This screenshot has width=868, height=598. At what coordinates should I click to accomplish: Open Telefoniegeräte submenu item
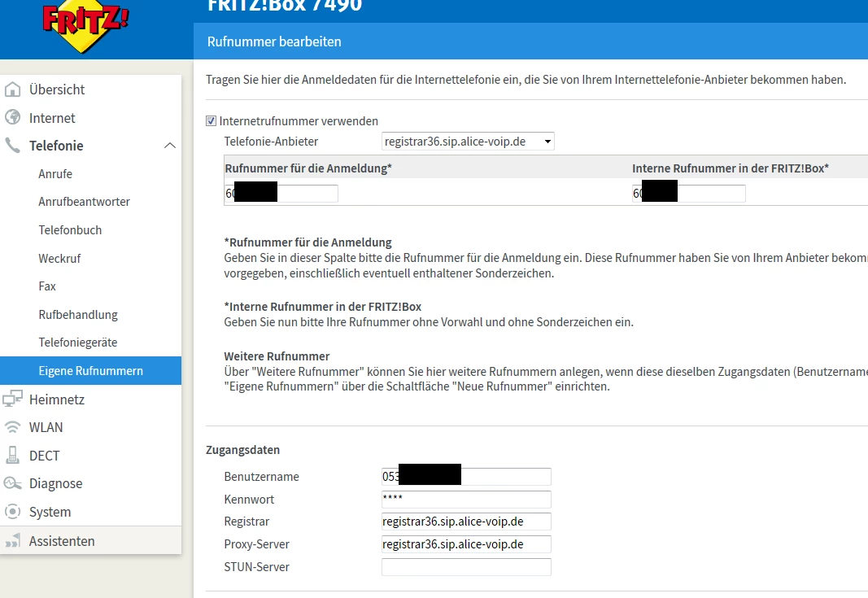point(78,343)
